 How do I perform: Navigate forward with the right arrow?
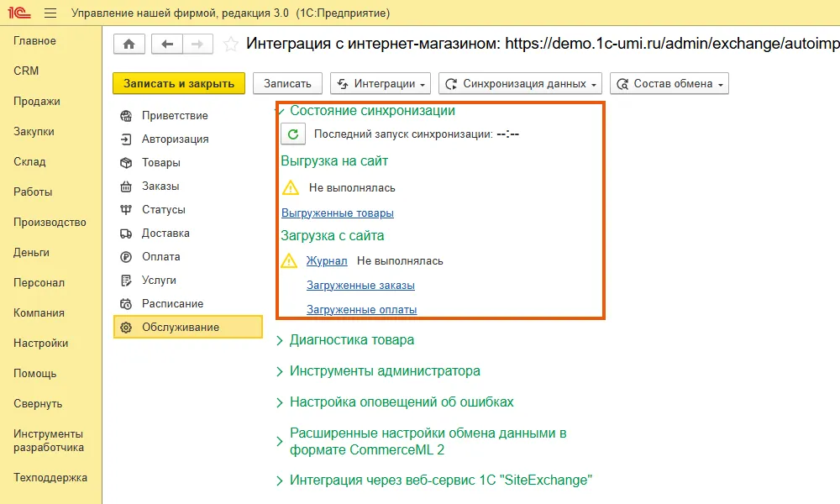(x=197, y=44)
